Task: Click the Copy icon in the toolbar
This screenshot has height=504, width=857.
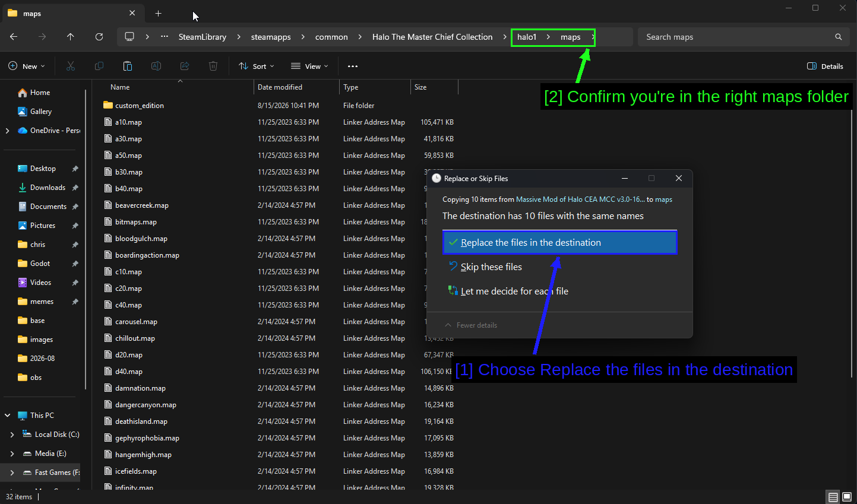Action: click(x=99, y=66)
